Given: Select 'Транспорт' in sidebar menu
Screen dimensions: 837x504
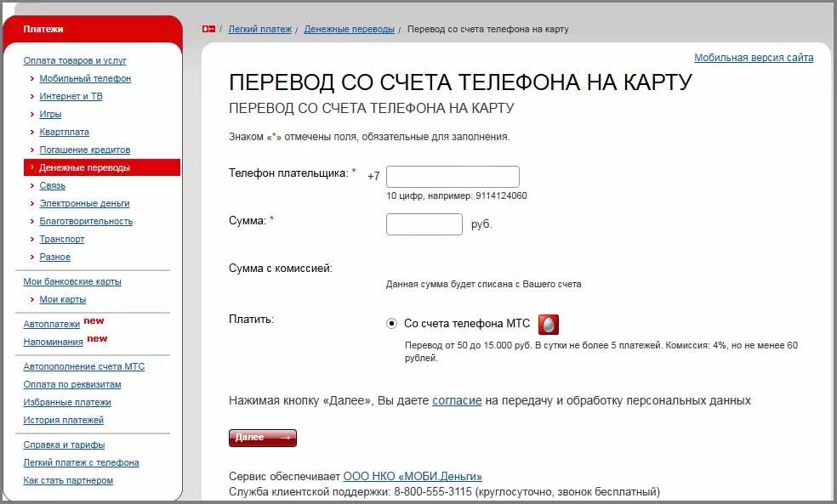Looking at the screenshot, I should click(62, 240).
